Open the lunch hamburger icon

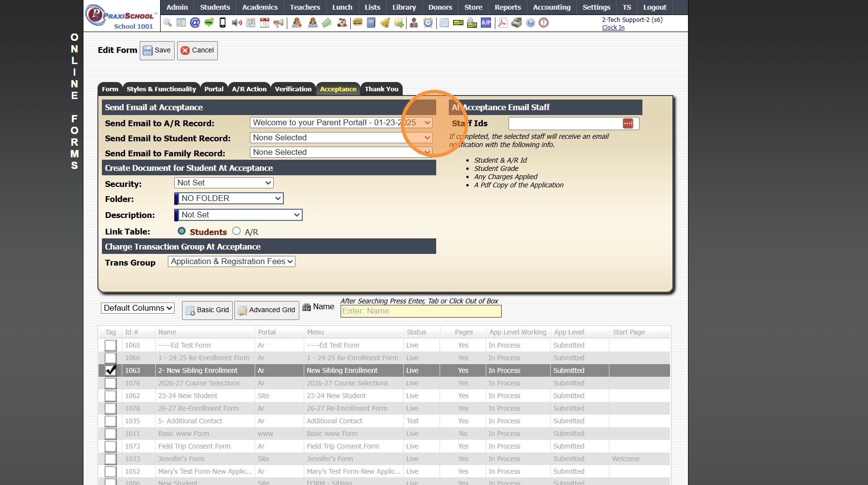[x=358, y=23]
